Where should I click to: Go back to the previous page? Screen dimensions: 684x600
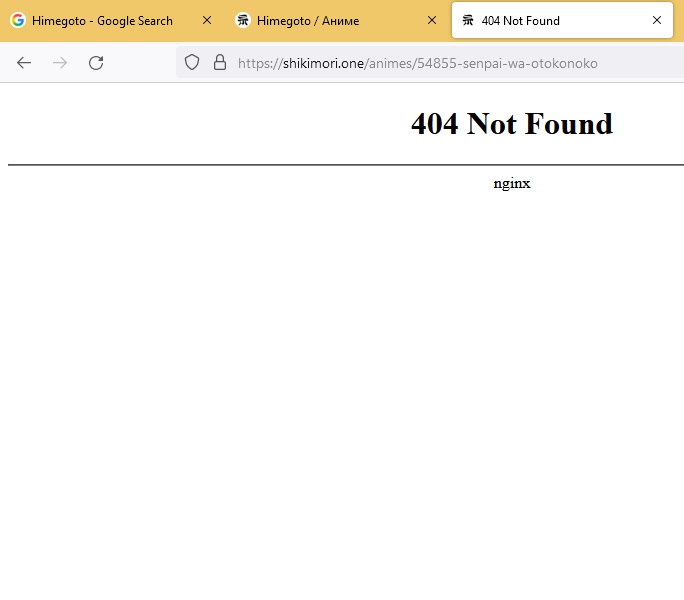(x=24, y=63)
